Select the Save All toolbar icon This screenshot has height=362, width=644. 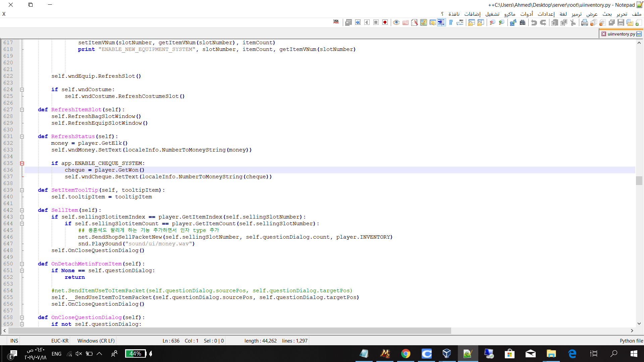pyautogui.click(x=612, y=22)
